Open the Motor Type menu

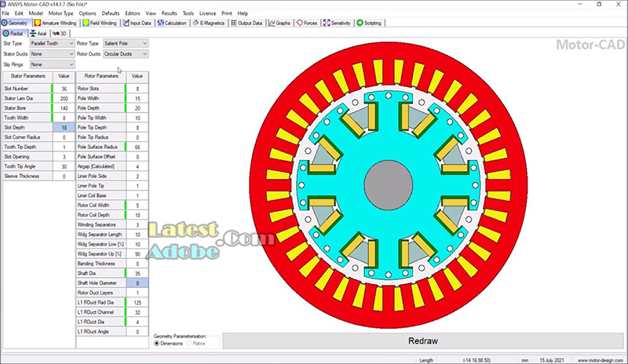point(61,13)
